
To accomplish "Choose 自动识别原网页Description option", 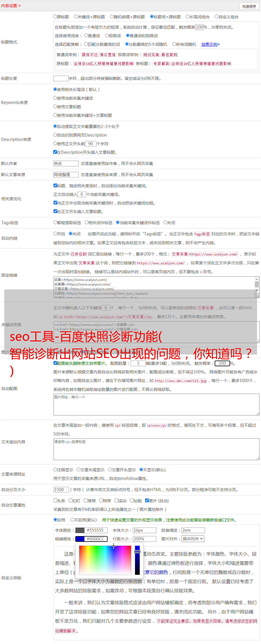I will point(55,135).
